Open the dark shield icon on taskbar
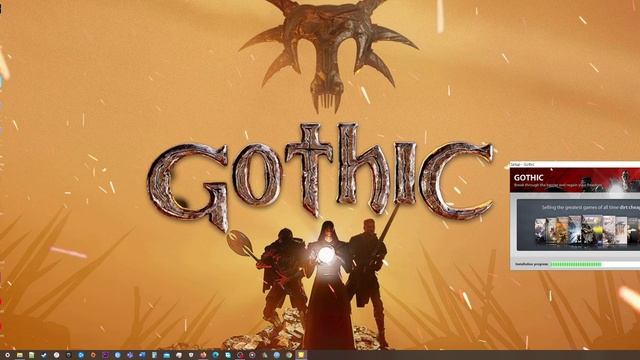This screenshot has width=640, height=360. pyautogui.click(x=69, y=355)
